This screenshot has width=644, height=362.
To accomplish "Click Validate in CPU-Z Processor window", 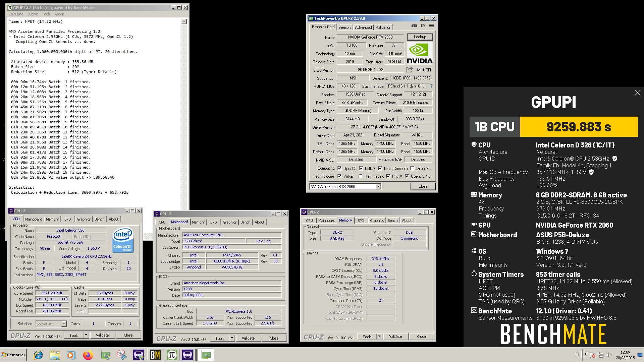I will (102, 335).
